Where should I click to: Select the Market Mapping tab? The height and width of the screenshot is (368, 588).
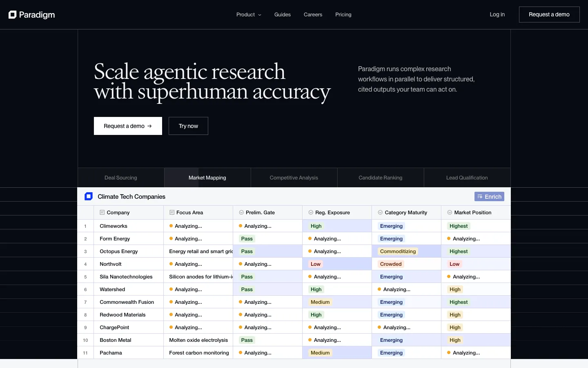click(x=207, y=178)
